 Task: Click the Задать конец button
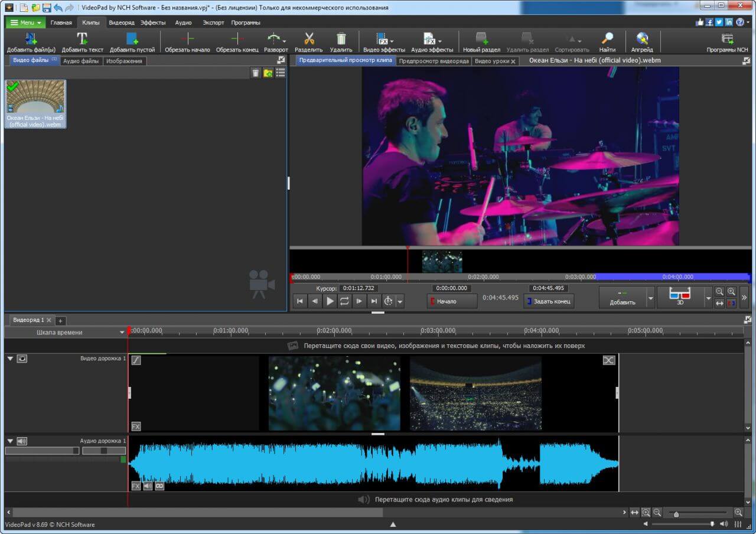(x=549, y=301)
